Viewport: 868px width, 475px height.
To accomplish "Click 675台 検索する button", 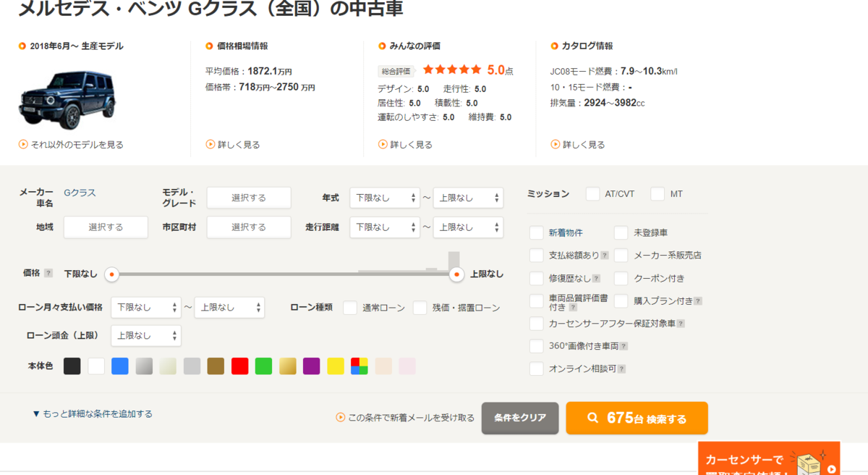I will pos(637,419).
